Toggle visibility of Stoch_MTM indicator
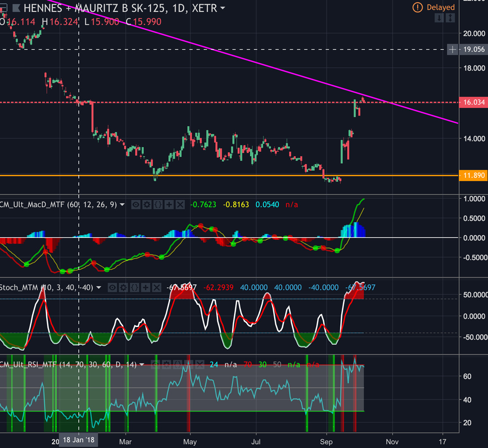The image size is (488, 448). [112, 288]
